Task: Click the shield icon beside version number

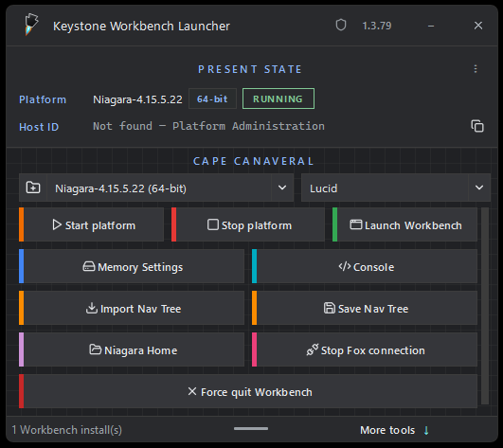Action: coord(341,25)
